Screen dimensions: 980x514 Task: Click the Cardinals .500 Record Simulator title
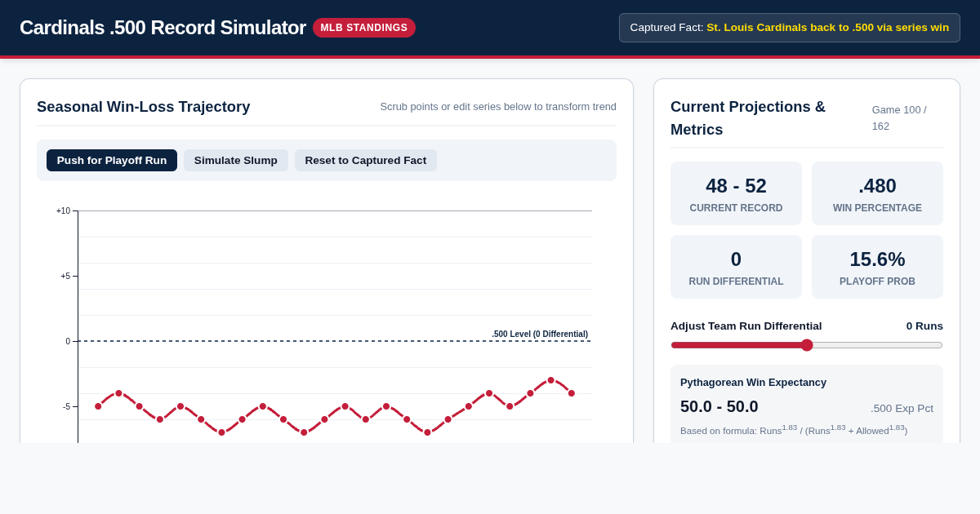[x=163, y=28]
